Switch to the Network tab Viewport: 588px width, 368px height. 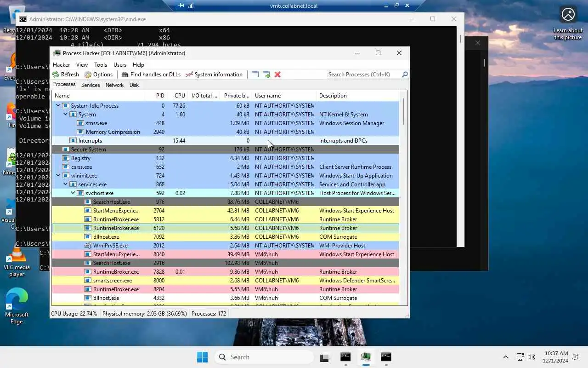tap(114, 85)
